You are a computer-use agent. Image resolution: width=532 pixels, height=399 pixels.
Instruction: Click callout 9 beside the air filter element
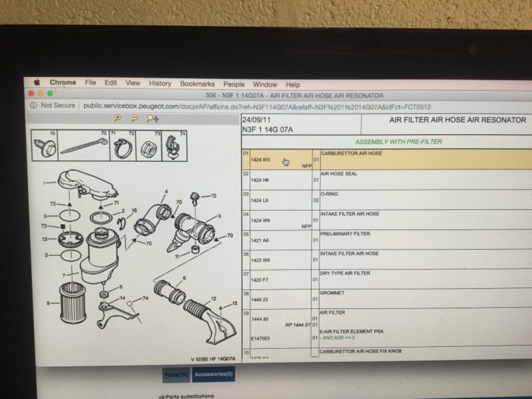click(48, 303)
